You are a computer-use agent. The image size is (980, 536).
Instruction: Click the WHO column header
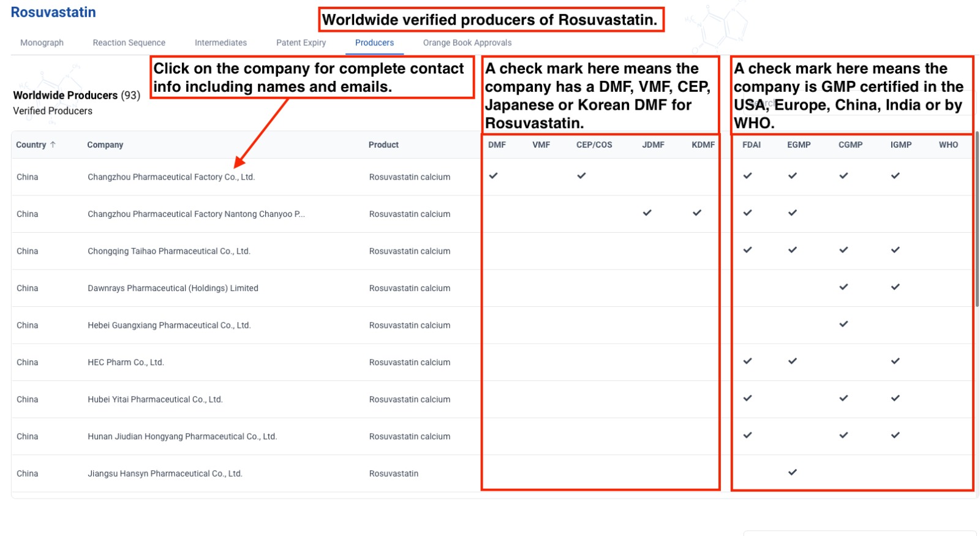948,145
